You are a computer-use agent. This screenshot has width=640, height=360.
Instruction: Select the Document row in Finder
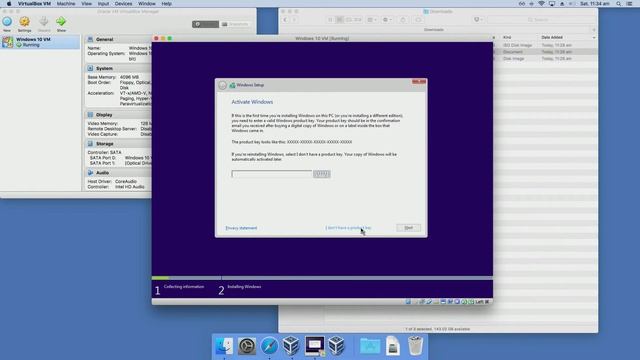click(545, 52)
